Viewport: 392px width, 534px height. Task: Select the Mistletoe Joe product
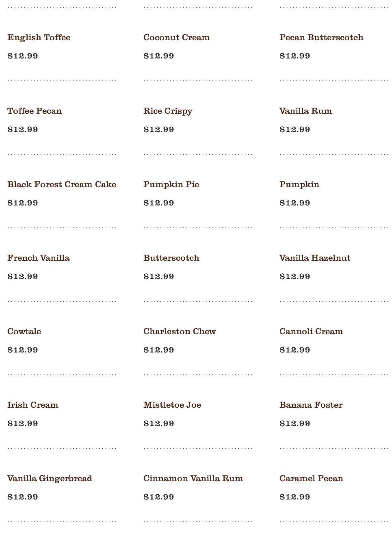point(172,405)
